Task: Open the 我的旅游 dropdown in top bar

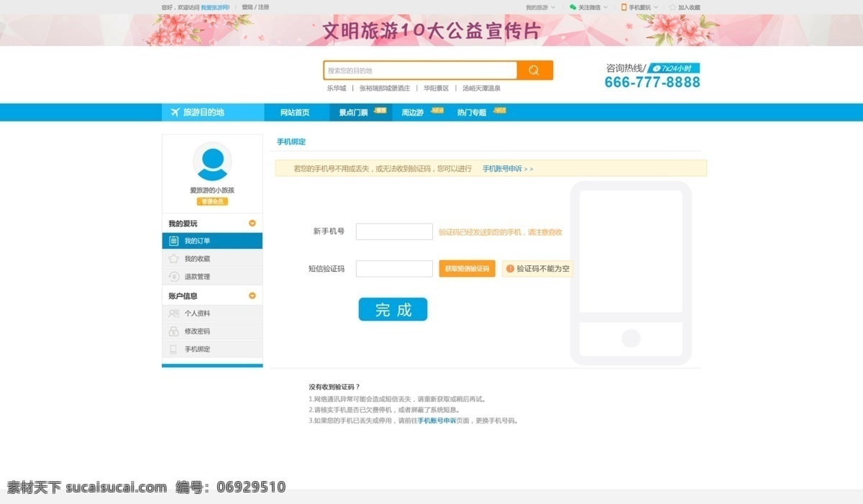Action: coord(540,7)
